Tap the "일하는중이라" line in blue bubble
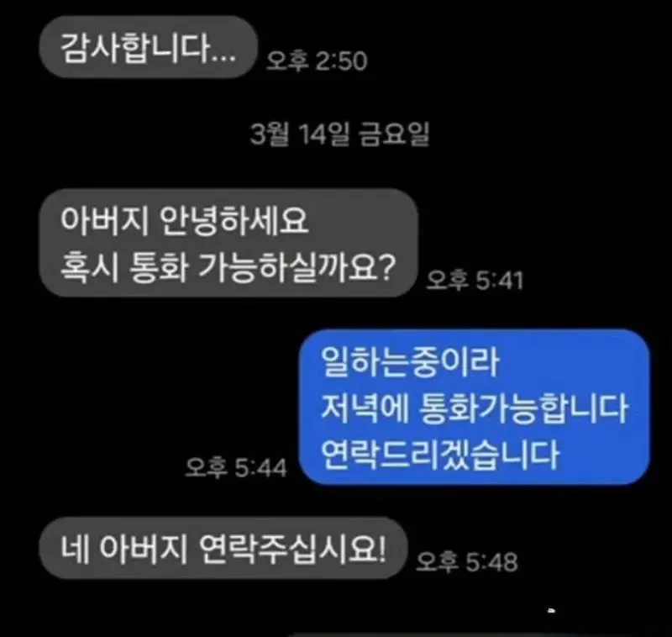 pyautogui.click(x=410, y=362)
